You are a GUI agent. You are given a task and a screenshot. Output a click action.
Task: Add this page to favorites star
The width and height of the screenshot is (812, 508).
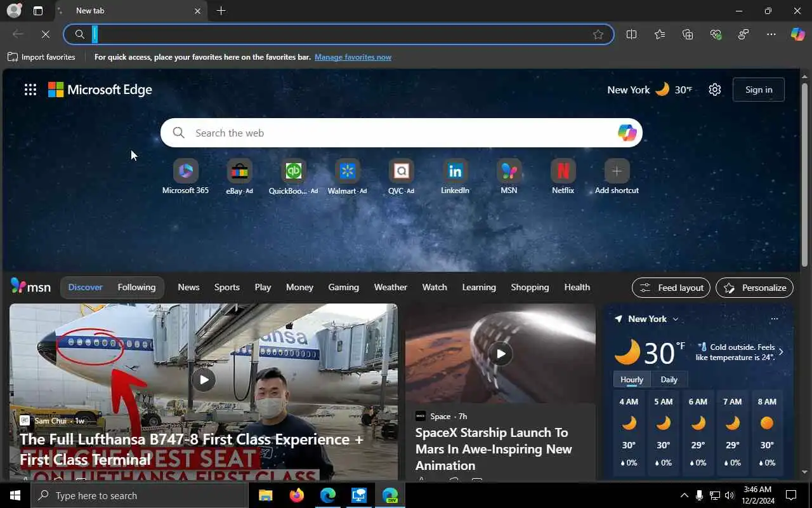pos(598,34)
